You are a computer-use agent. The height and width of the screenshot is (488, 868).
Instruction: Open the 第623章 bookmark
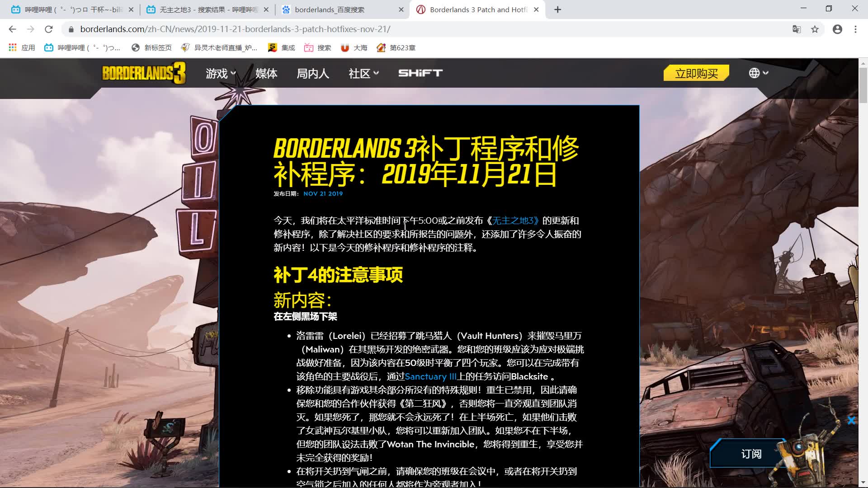coord(396,47)
